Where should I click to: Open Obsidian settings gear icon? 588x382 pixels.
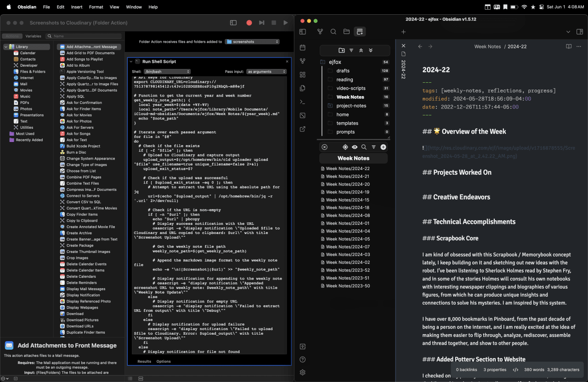(302, 372)
